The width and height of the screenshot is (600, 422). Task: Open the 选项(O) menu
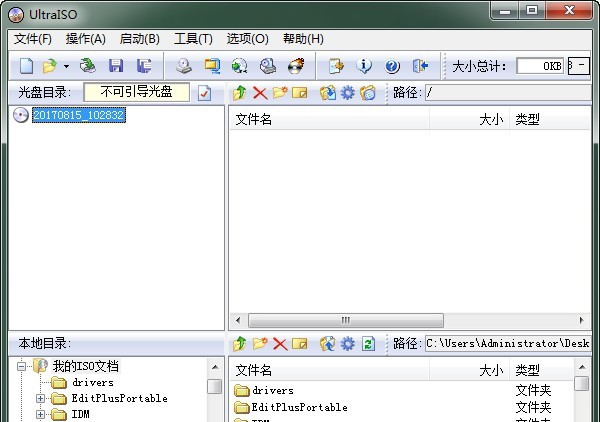click(x=248, y=39)
